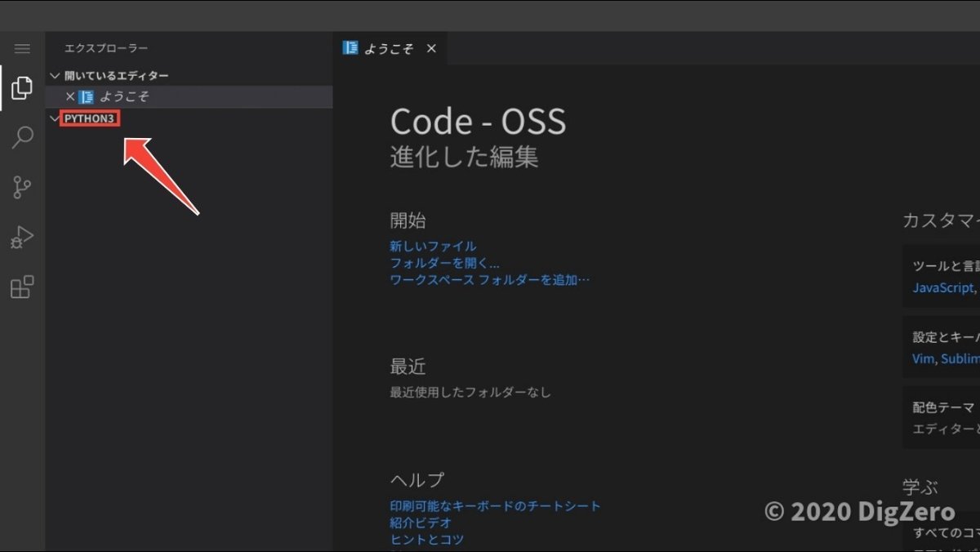Image resolution: width=980 pixels, height=552 pixels.
Task: Click the フォルダーを開く... link
Action: (x=444, y=263)
